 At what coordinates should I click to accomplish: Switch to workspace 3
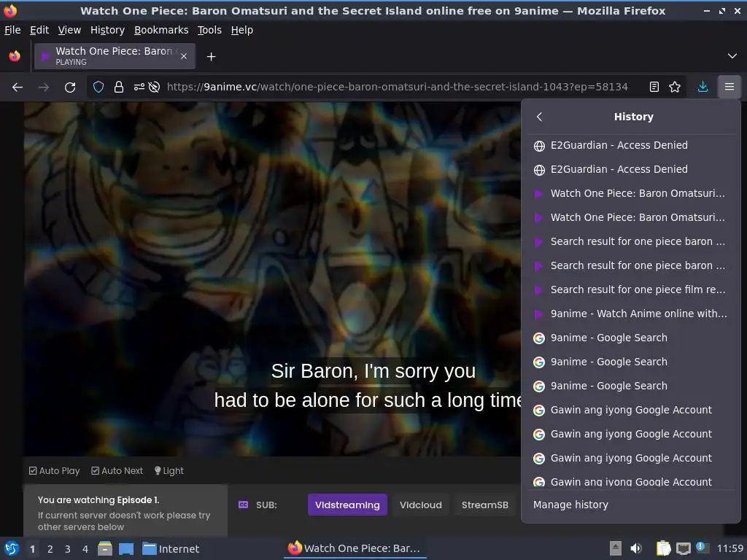pyautogui.click(x=68, y=549)
